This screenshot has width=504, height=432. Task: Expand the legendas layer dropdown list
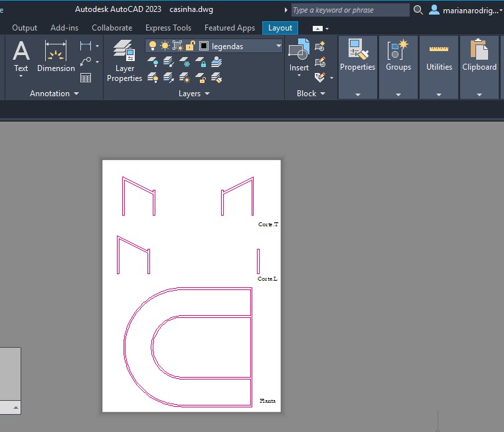tap(278, 46)
